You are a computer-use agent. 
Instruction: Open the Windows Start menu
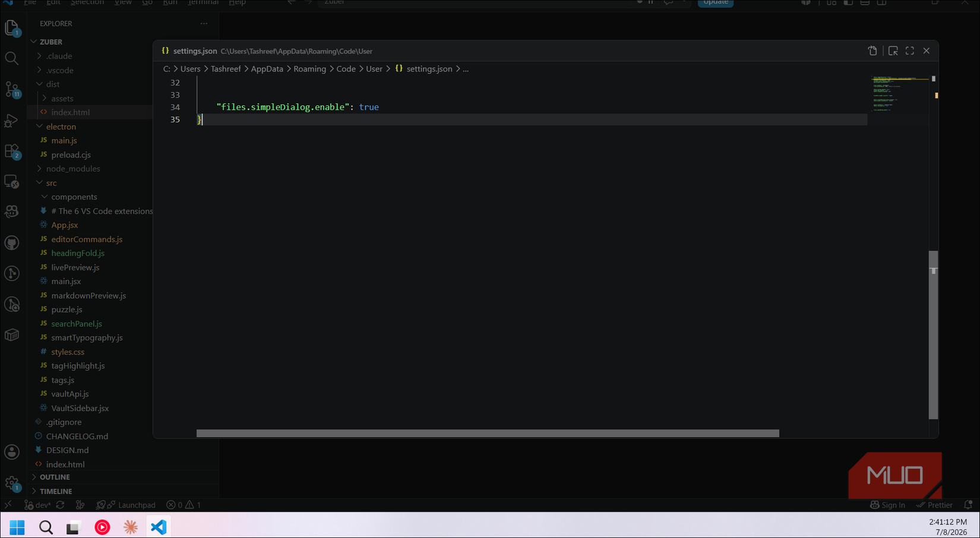[x=17, y=527]
